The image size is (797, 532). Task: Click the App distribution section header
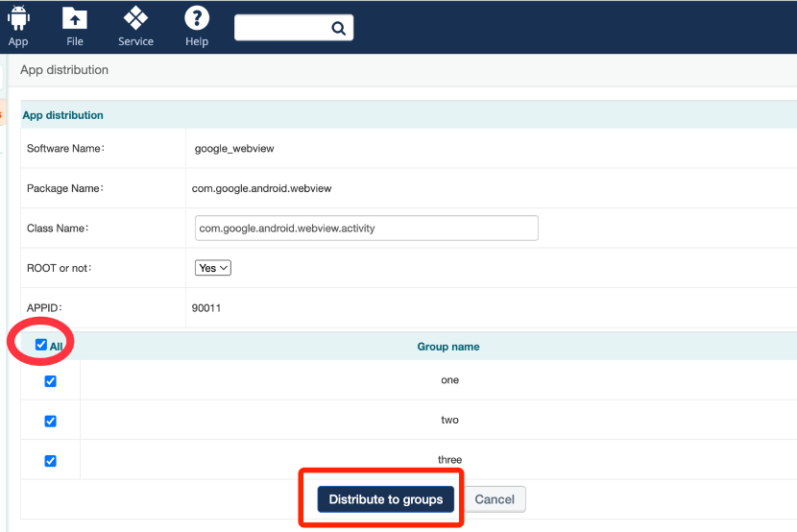62,115
